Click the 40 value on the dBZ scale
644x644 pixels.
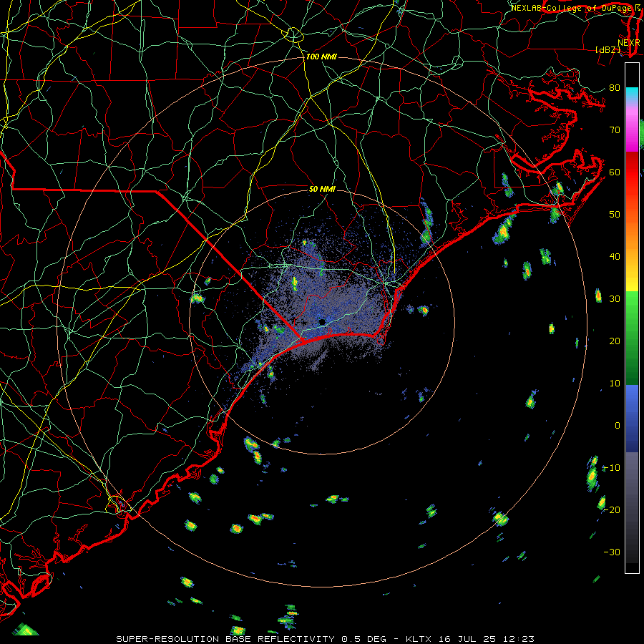tap(615, 257)
